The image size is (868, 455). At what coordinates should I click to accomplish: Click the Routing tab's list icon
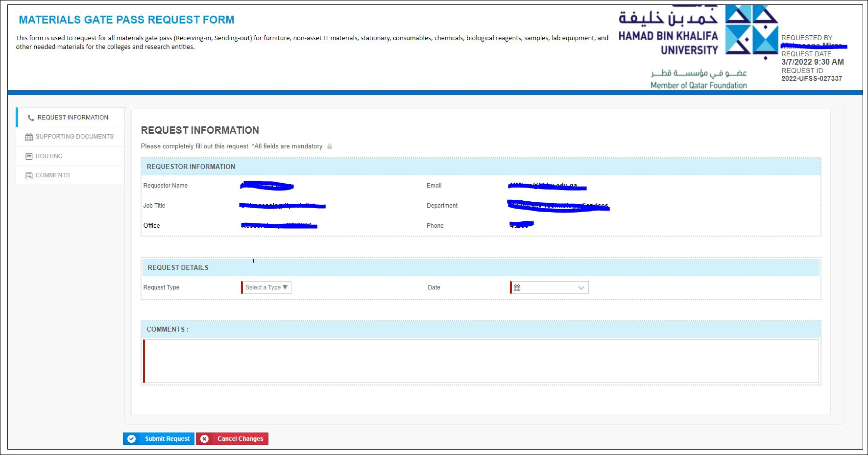point(29,156)
